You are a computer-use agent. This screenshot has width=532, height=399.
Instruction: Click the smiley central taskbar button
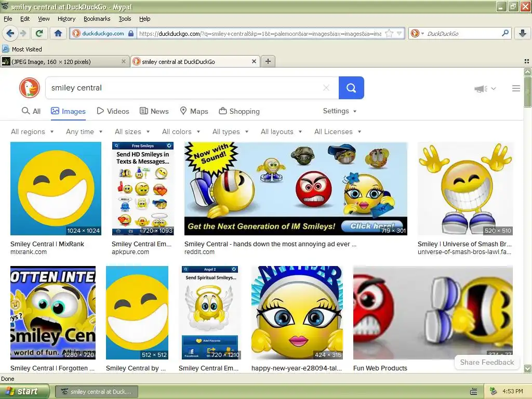[x=96, y=392]
